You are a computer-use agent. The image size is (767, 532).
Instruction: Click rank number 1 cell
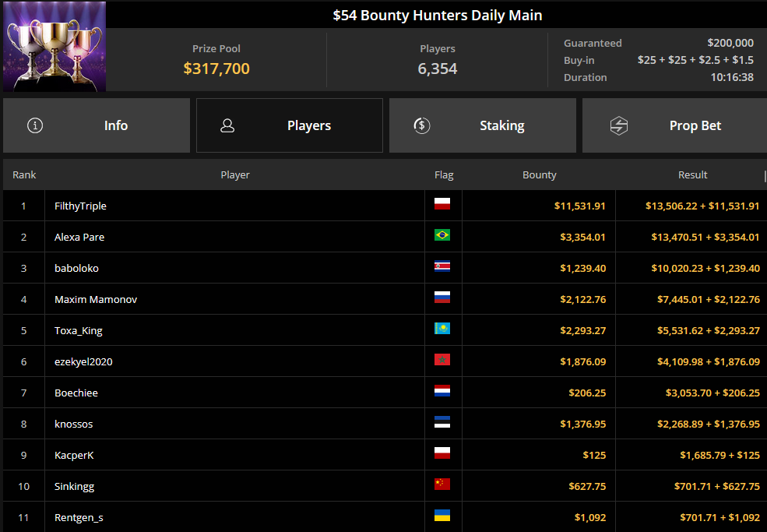[x=23, y=206]
